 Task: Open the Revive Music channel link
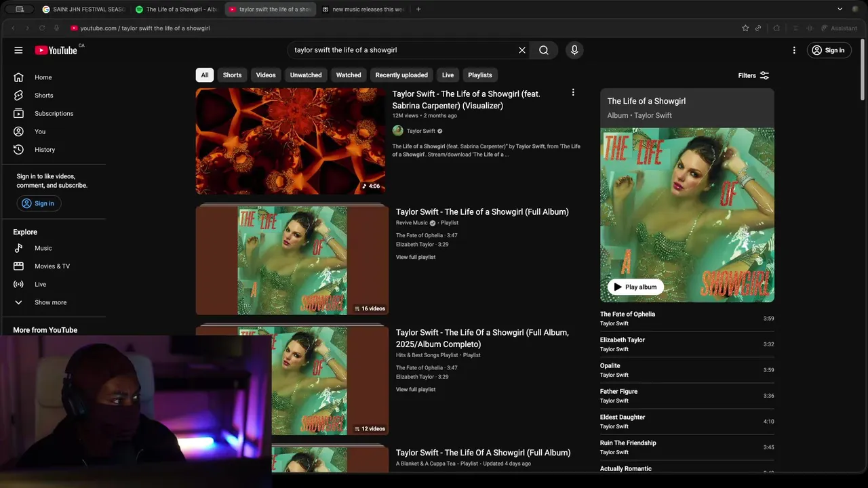point(412,223)
